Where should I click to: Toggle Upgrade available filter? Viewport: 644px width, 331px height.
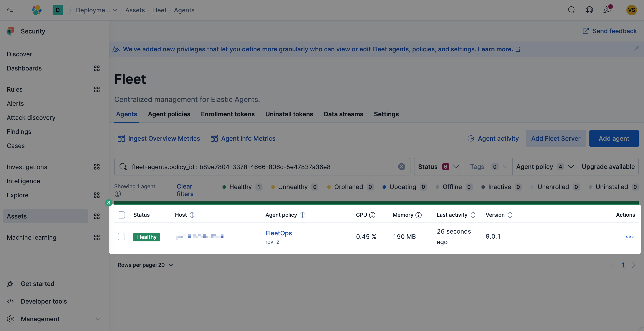[x=608, y=167]
